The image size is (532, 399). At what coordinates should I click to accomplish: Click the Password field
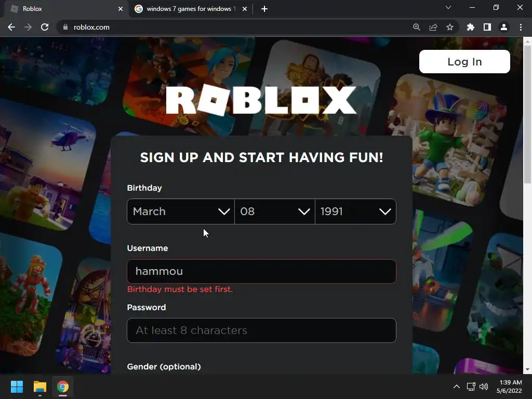261,330
